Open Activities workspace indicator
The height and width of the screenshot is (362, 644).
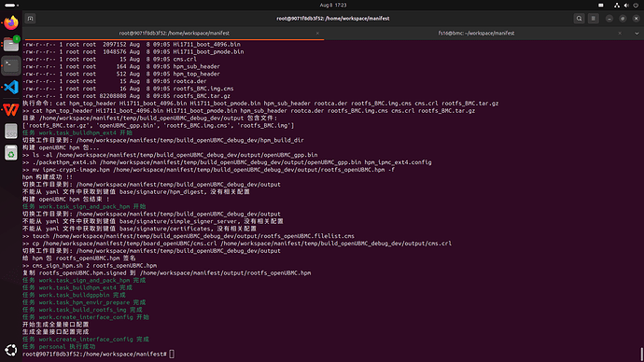[x=11, y=5]
